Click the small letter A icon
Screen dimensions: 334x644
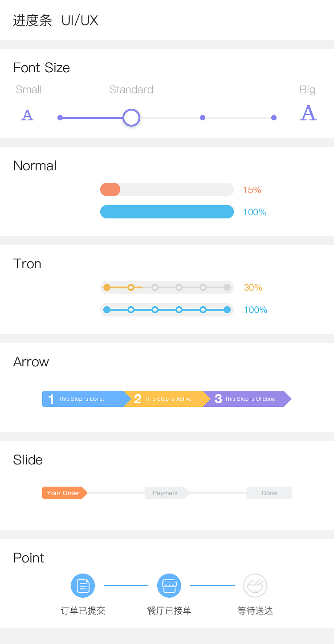pyautogui.click(x=28, y=115)
